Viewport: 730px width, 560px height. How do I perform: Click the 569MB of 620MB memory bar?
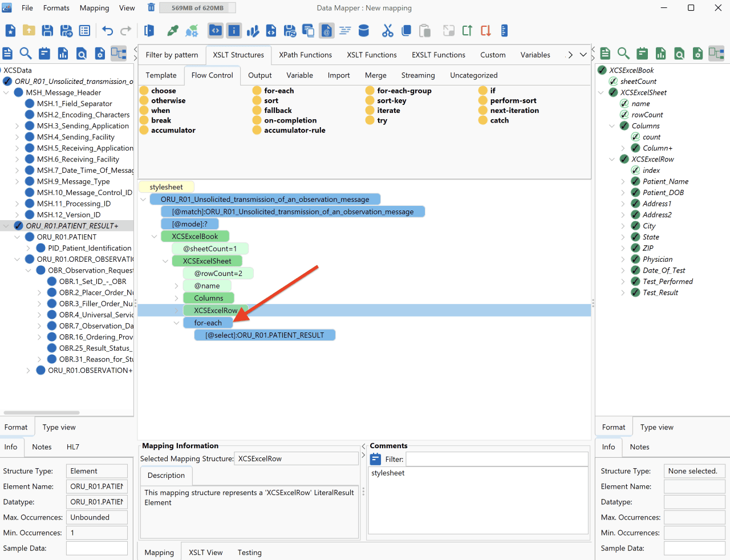[x=197, y=8]
